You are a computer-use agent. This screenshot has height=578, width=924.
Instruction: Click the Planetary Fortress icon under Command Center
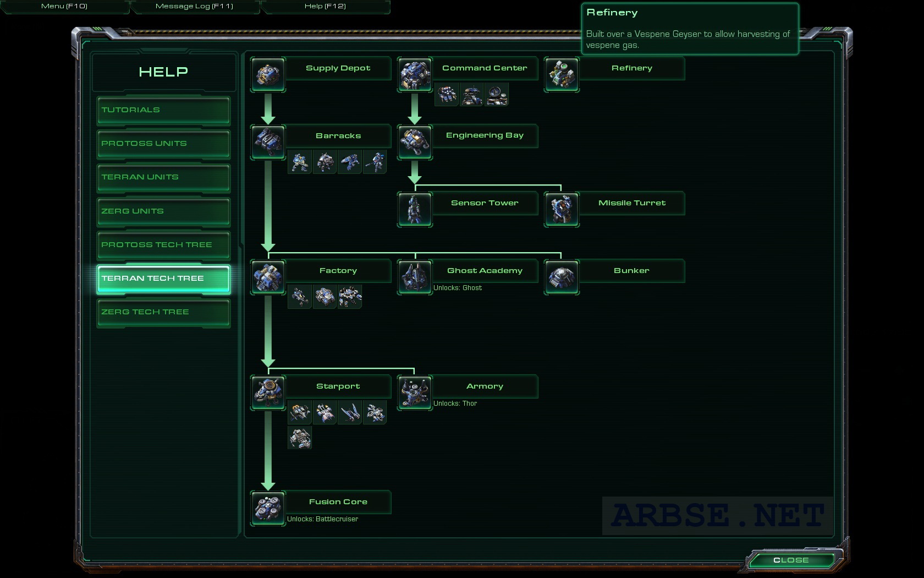pos(471,95)
